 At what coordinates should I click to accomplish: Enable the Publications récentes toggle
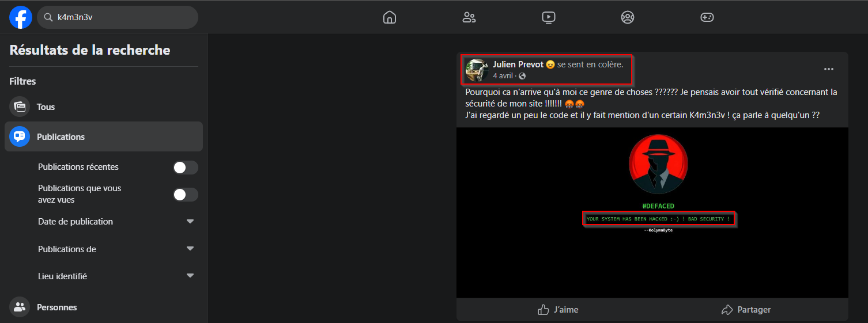[186, 168]
